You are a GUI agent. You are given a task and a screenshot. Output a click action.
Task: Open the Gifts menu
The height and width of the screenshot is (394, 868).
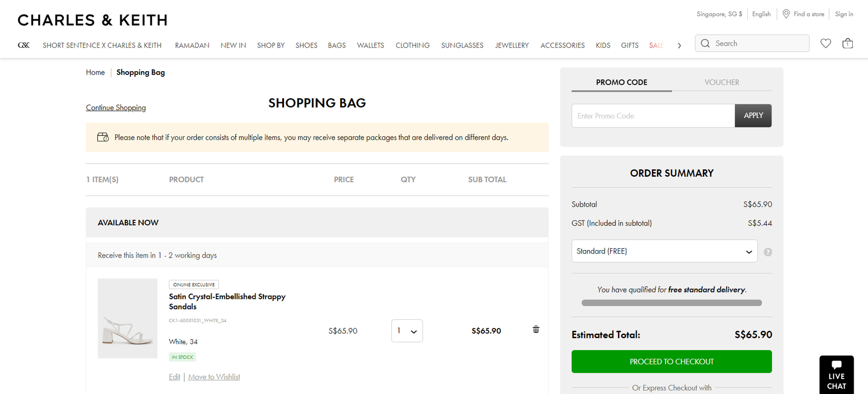point(630,45)
